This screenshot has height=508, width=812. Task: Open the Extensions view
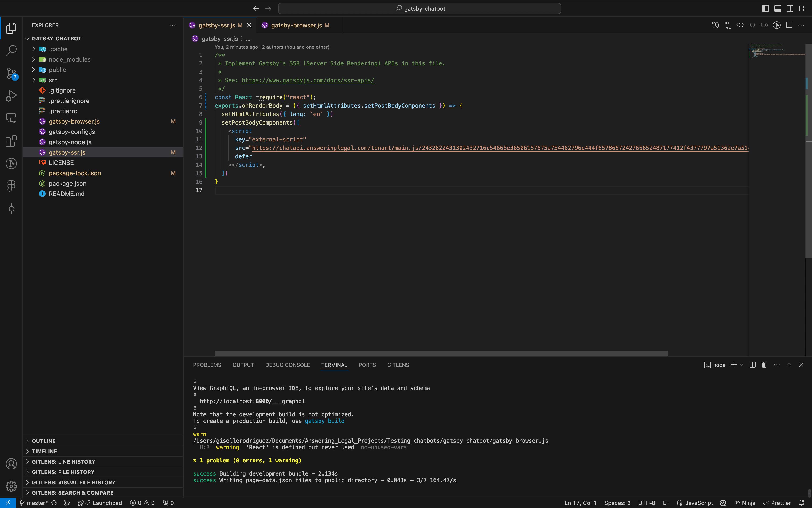(11, 141)
